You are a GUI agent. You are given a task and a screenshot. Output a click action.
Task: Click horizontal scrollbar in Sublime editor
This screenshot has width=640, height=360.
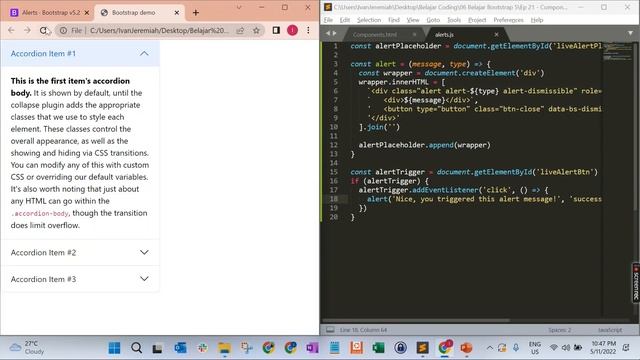point(416,320)
